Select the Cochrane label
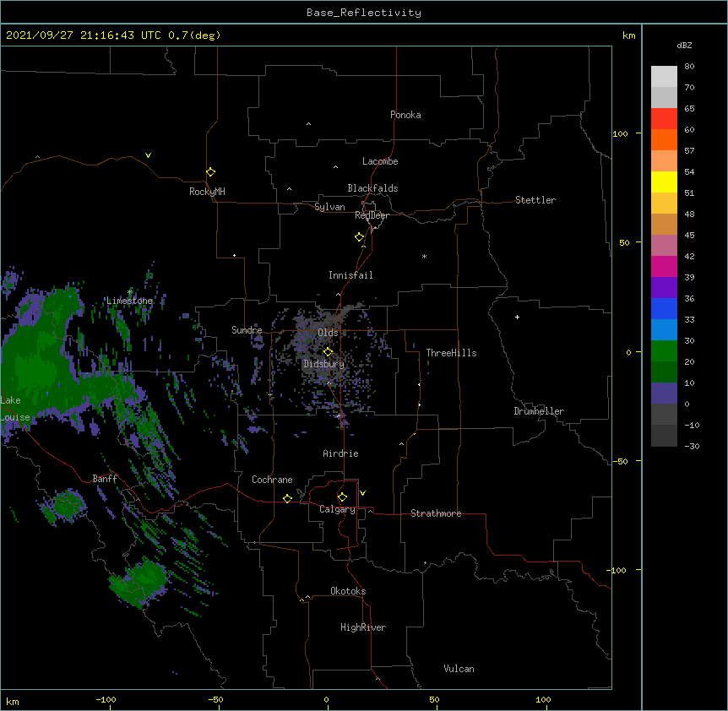This screenshot has width=728, height=711. click(x=272, y=480)
